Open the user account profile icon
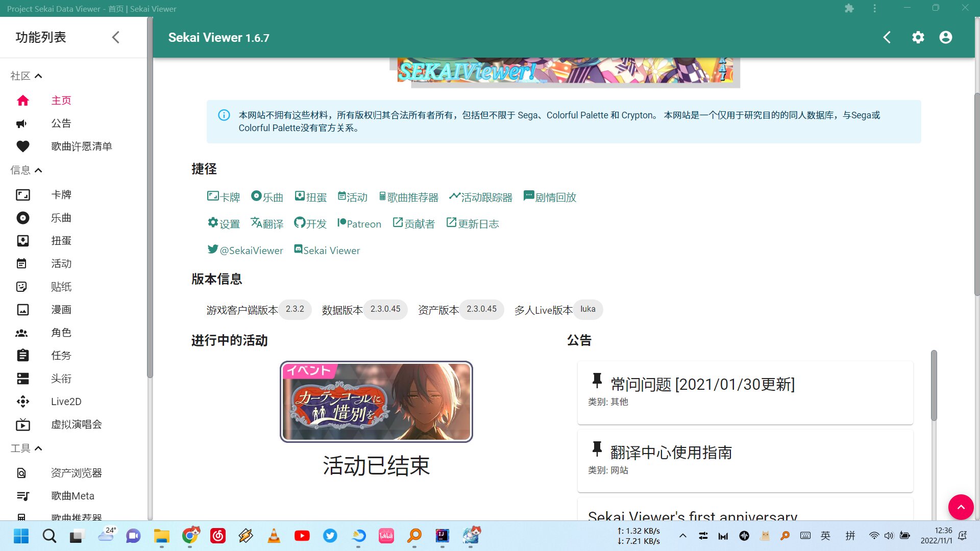This screenshot has width=980, height=551. 946,37
